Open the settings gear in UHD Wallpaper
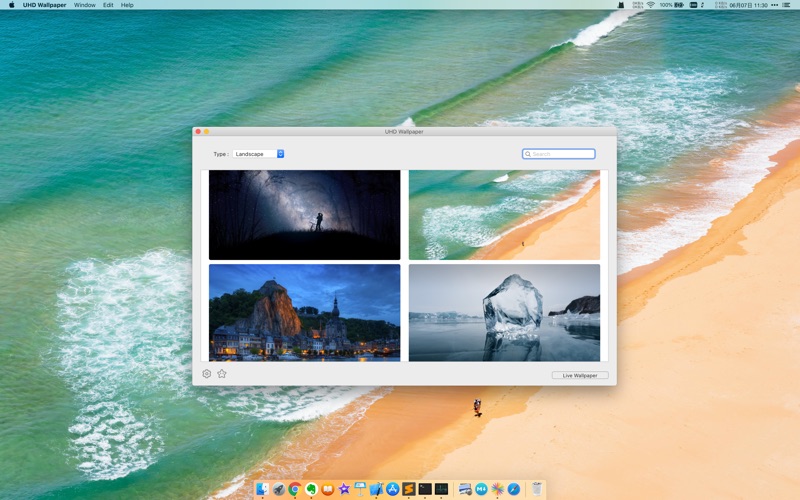The width and height of the screenshot is (800, 500). click(x=207, y=374)
